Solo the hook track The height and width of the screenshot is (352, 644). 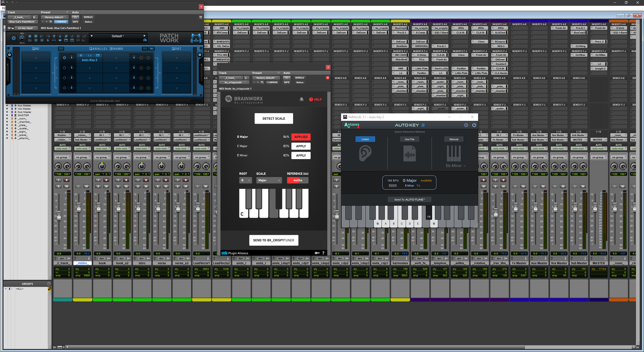pos(98,186)
